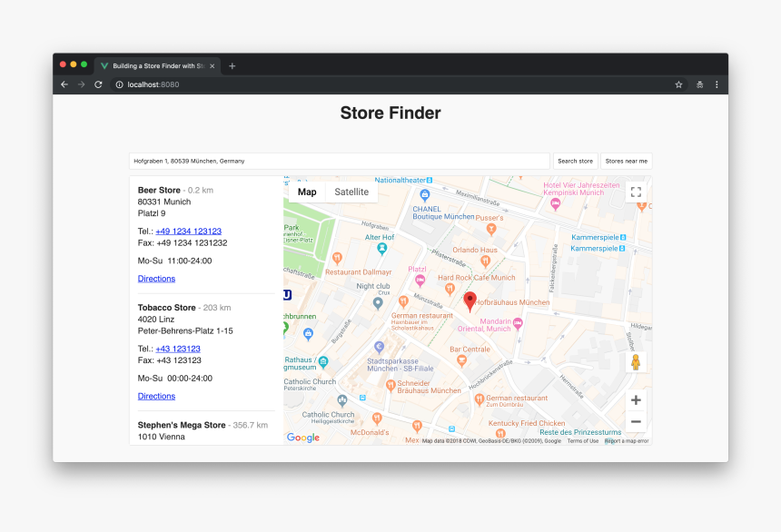Click the CHANEL Boutique shopping pin
Screen dimensions: 781x532
pyautogui.click(x=424, y=195)
